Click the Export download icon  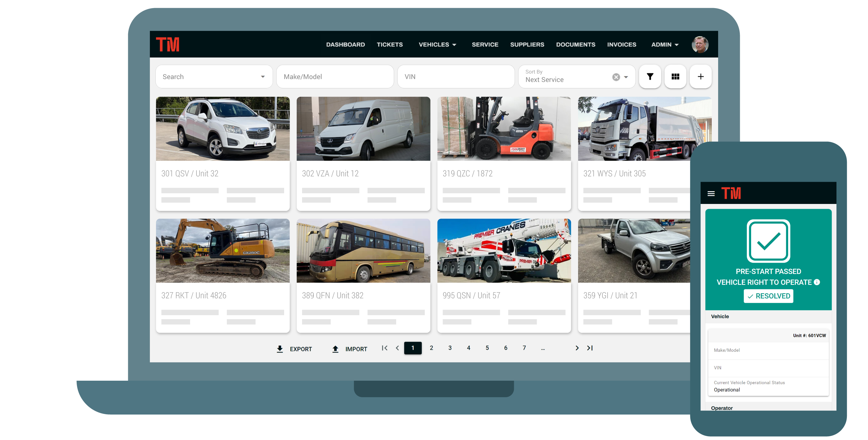coord(280,349)
